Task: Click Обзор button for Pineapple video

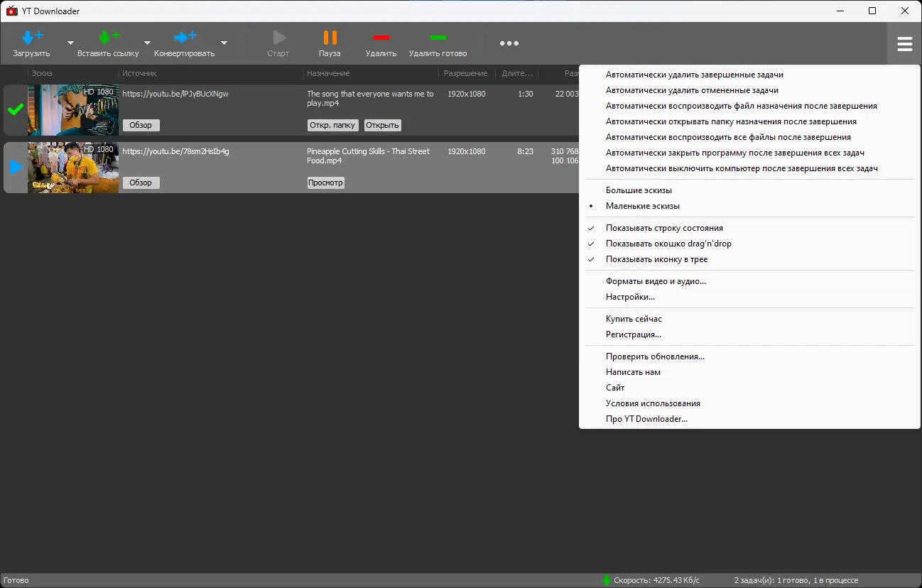Action: [141, 183]
